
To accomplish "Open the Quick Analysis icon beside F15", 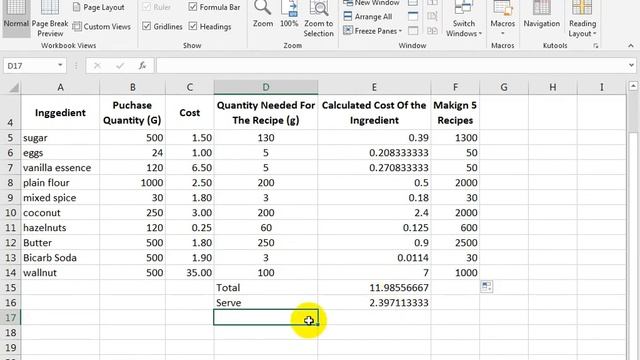I will 487,286.
